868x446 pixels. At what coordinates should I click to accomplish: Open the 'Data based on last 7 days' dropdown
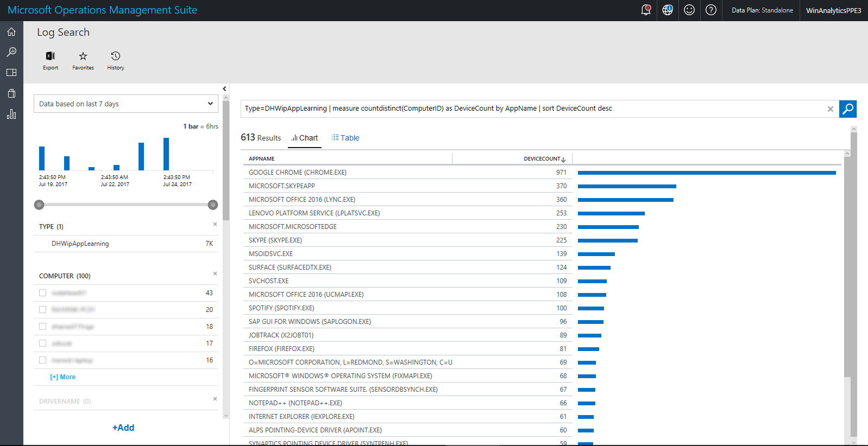[x=126, y=104]
